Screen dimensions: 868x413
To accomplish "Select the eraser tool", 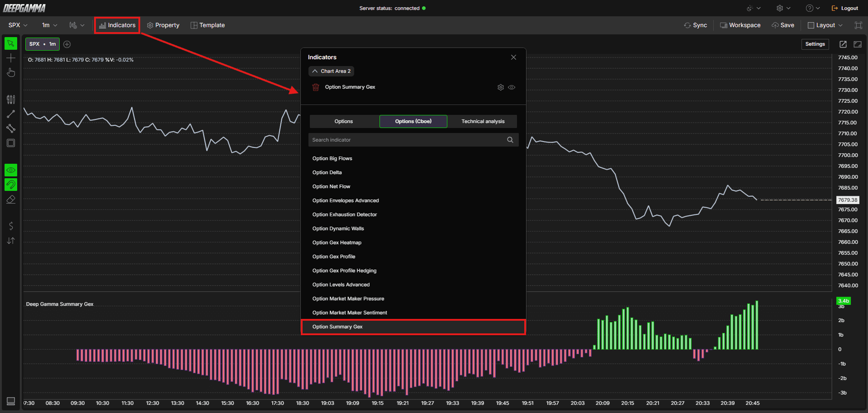I will pos(11,199).
